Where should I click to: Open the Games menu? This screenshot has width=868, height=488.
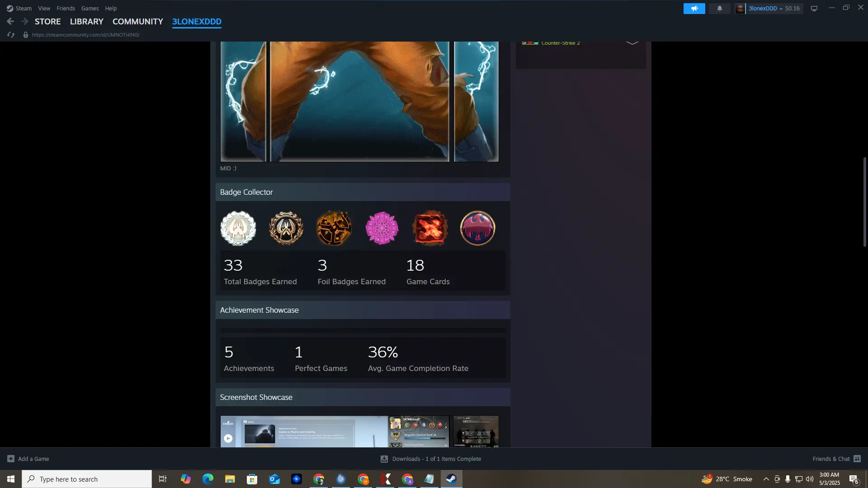click(x=90, y=8)
